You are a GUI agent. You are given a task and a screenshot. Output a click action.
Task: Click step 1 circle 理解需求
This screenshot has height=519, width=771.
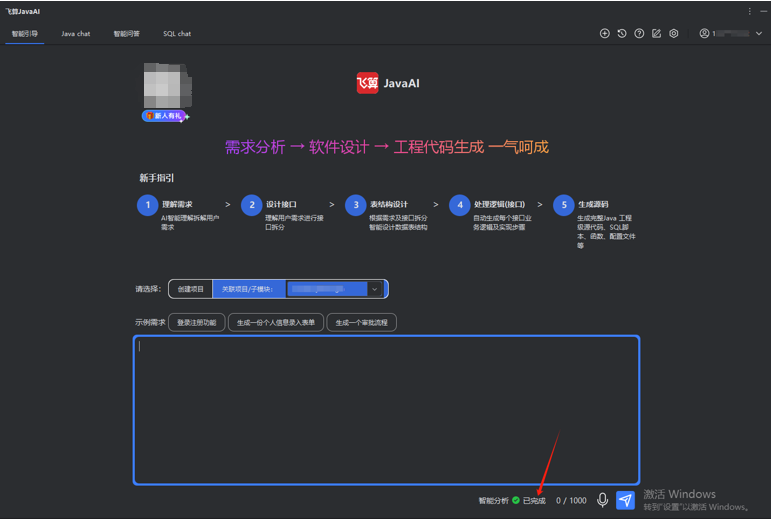tap(148, 205)
